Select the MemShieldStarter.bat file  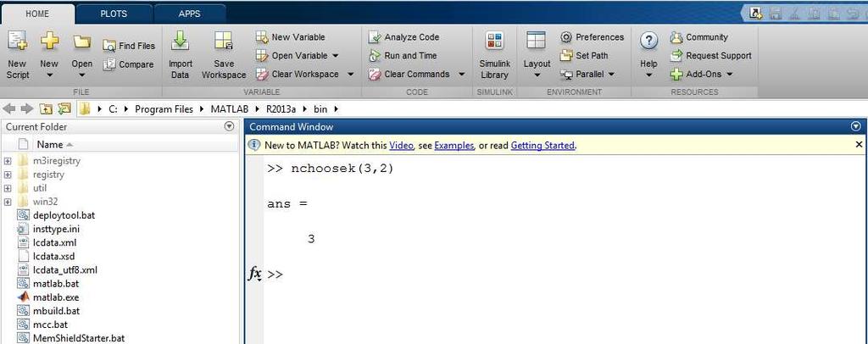tap(79, 338)
